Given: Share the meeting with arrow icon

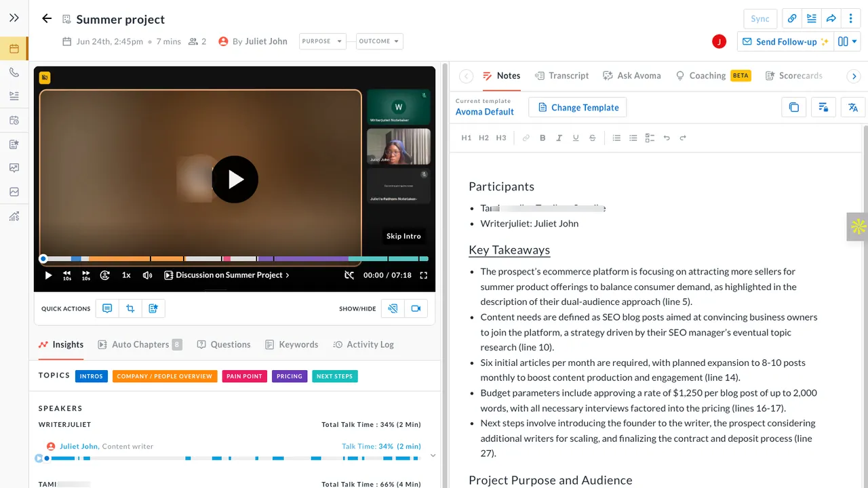Looking at the screenshot, I should [x=831, y=19].
